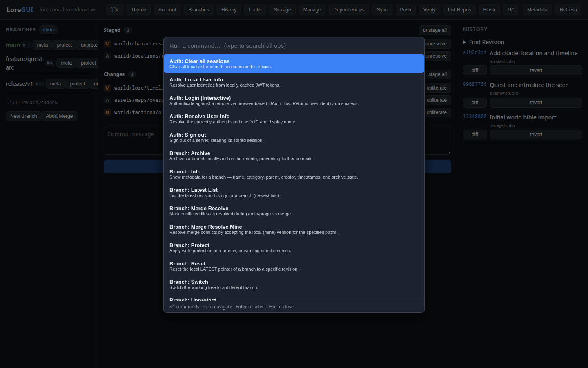Click the LoreGUI logo

[20, 10]
